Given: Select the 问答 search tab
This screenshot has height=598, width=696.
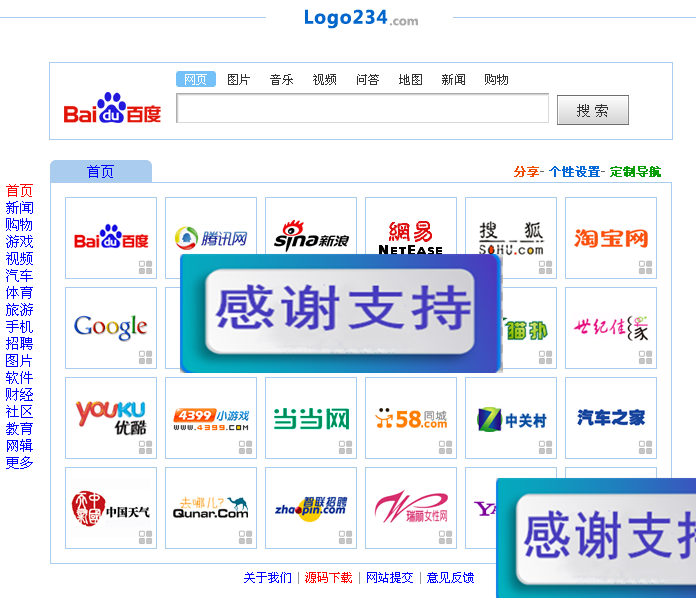Looking at the screenshot, I should point(368,79).
